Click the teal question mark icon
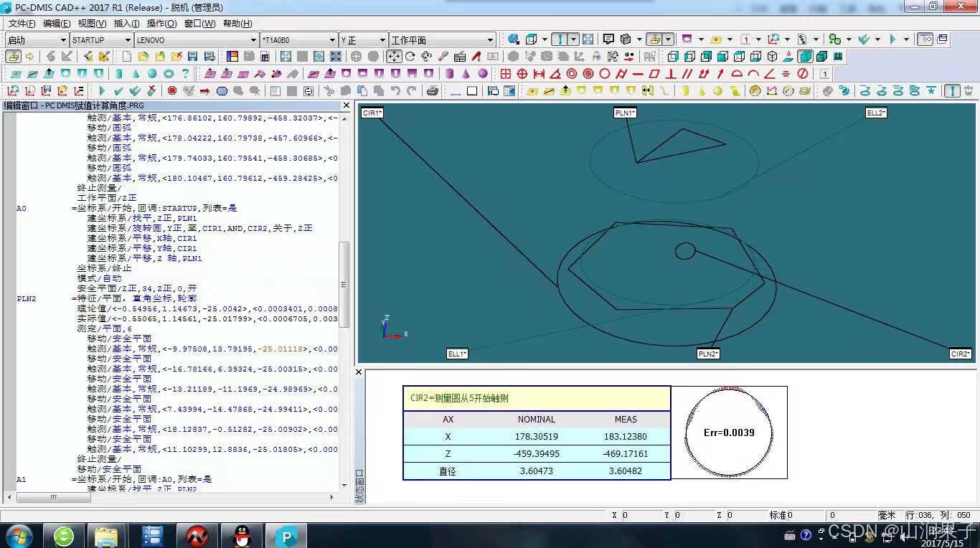This screenshot has height=548, width=980. pos(185,73)
